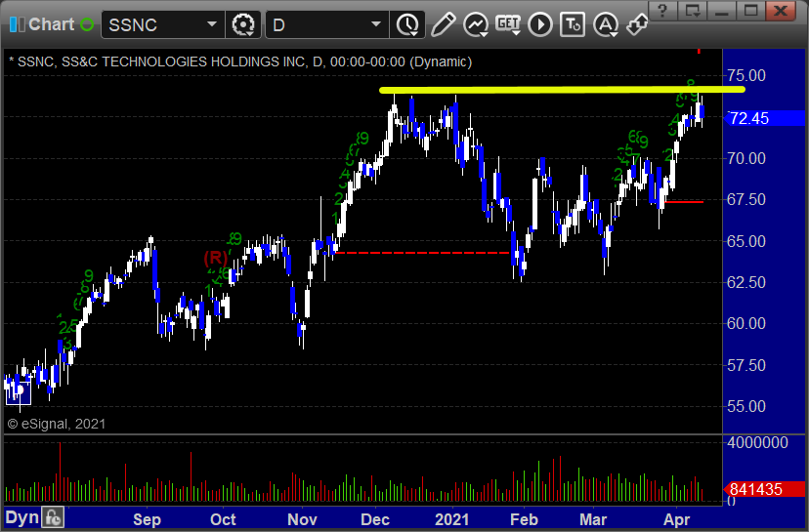Click the 55.00 price axis label
809x532 pixels.
[x=746, y=407]
